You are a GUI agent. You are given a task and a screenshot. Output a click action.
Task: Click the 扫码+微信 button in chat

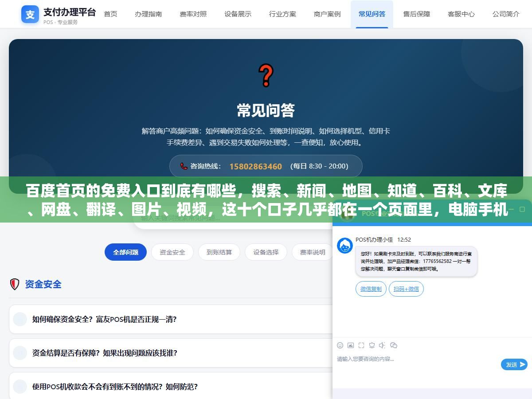point(406,289)
